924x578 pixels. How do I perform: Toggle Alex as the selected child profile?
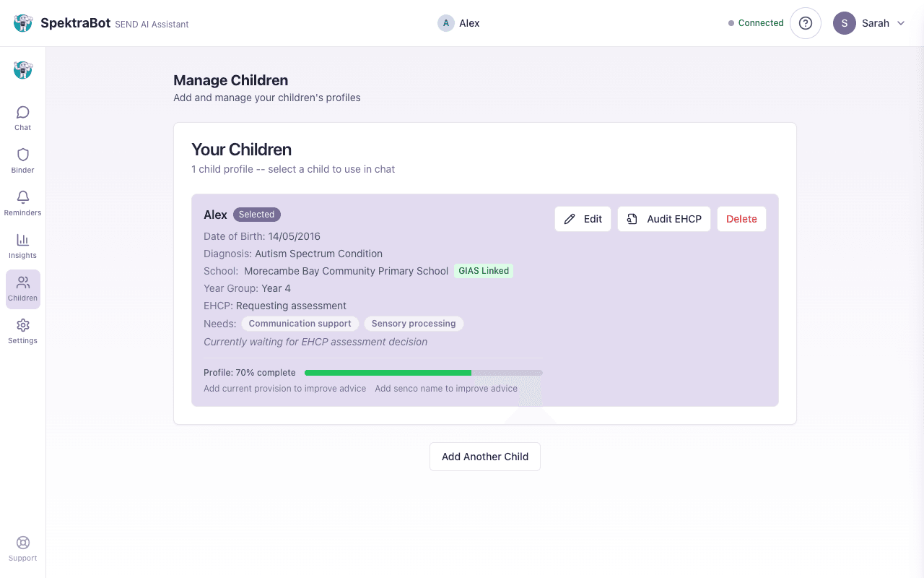point(257,215)
